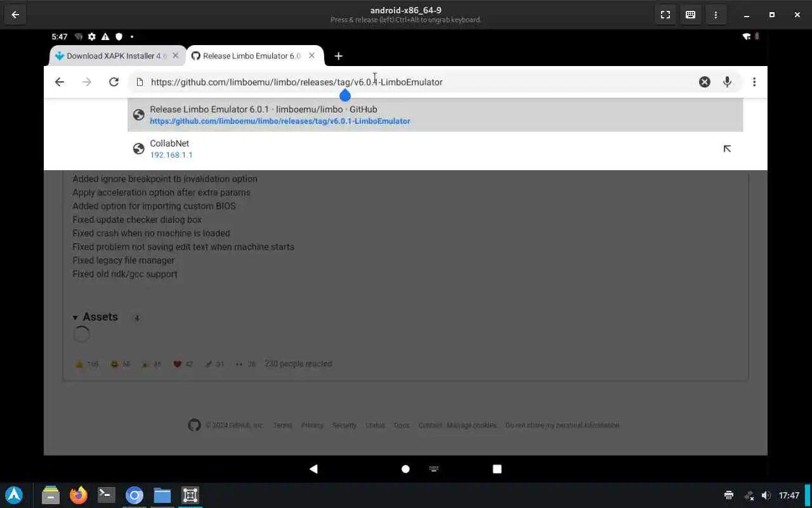Click Do not share my personal information
Image resolution: width=812 pixels, height=508 pixels.
click(562, 425)
